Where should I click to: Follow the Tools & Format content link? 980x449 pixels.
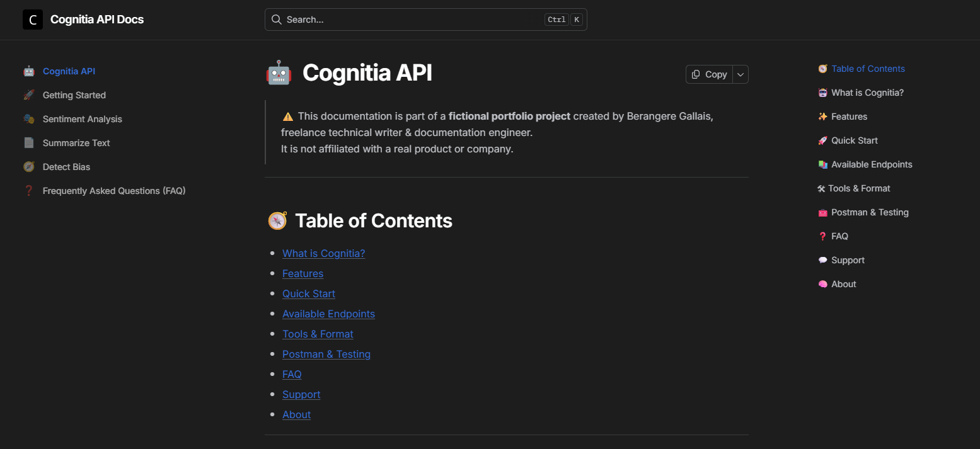tap(318, 334)
